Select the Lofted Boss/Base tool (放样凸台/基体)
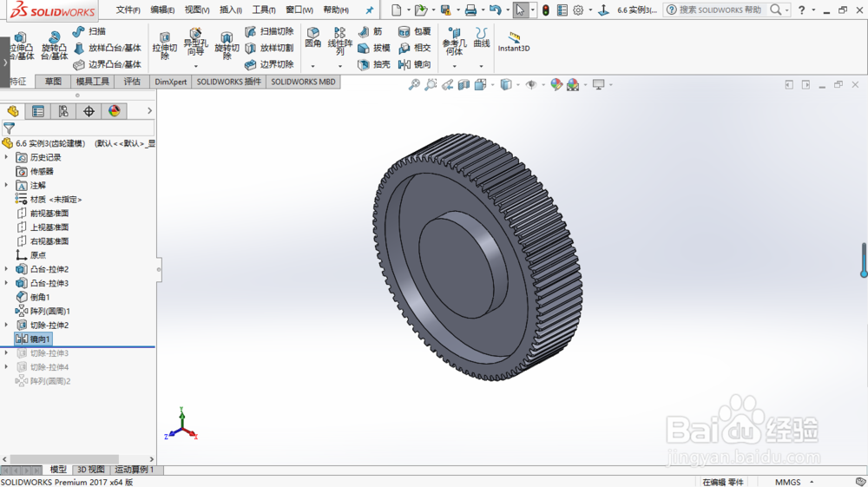 (x=108, y=48)
